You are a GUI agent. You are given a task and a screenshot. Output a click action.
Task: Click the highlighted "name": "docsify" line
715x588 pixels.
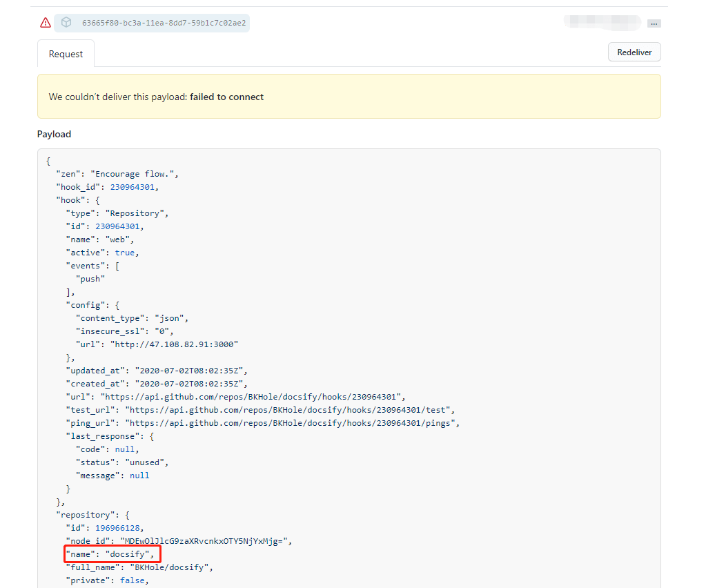coord(112,554)
